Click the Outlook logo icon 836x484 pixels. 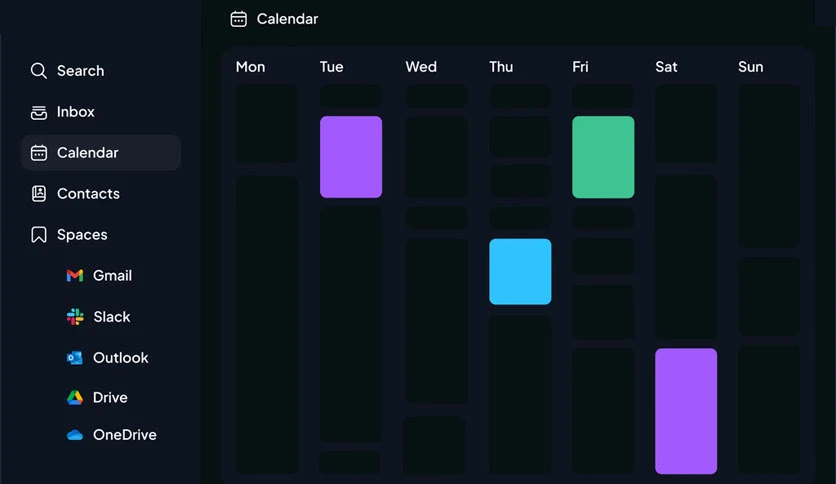75,358
